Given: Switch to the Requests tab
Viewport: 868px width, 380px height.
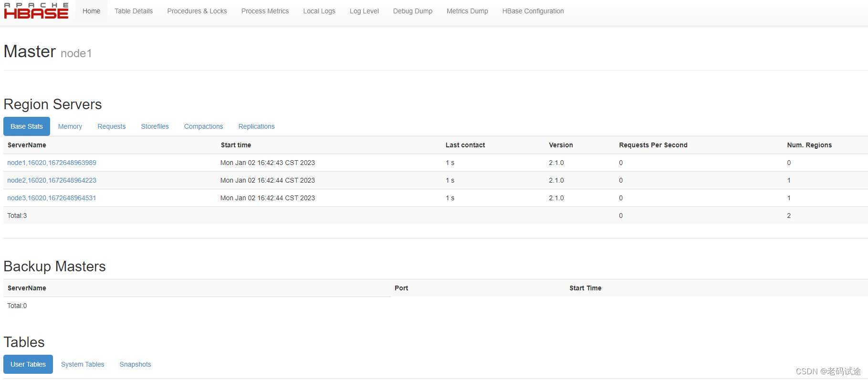Looking at the screenshot, I should [112, 126].
